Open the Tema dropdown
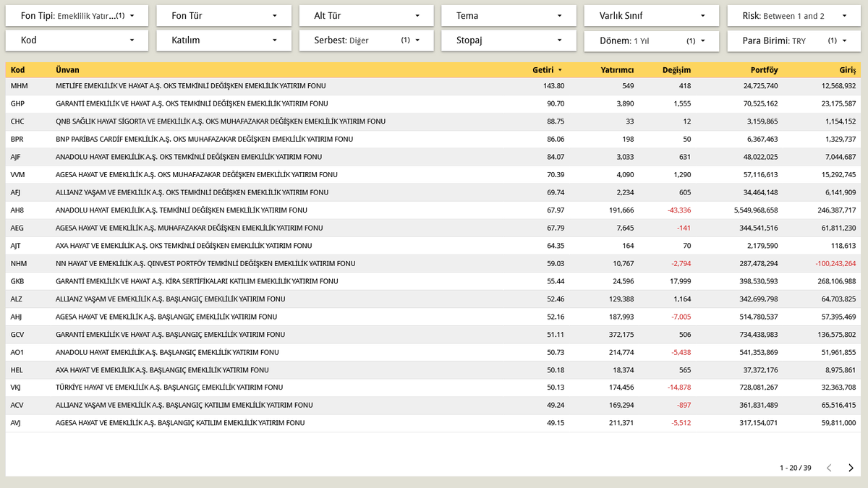Image resolution: width=868 pixels, height=488 pixels. click(509, 16)
